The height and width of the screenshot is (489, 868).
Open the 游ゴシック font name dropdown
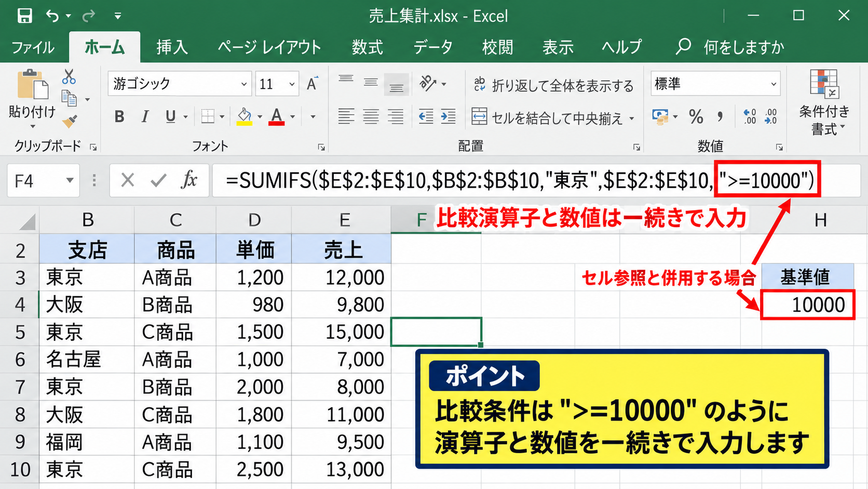244,84
